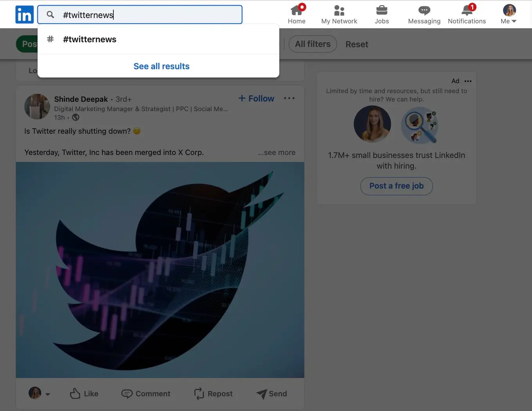Open the All filters button
The width and height of the screenshot is (532, 411).
pyautogui.click(x=313, y=44)
